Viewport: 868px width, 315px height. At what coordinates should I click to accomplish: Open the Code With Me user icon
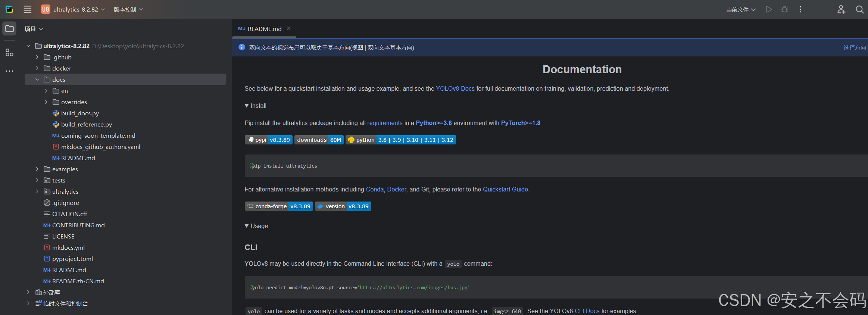pos(841,9)
